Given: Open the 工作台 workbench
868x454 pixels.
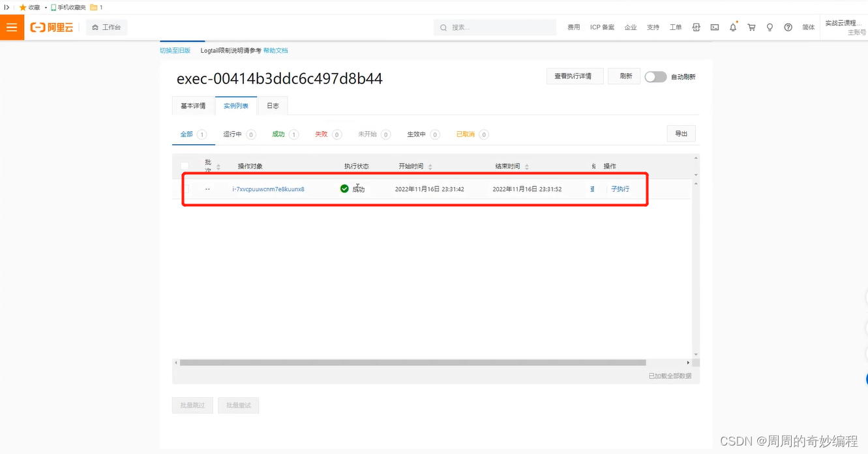Looking at the screenshot, I should [x=106, y=27].
